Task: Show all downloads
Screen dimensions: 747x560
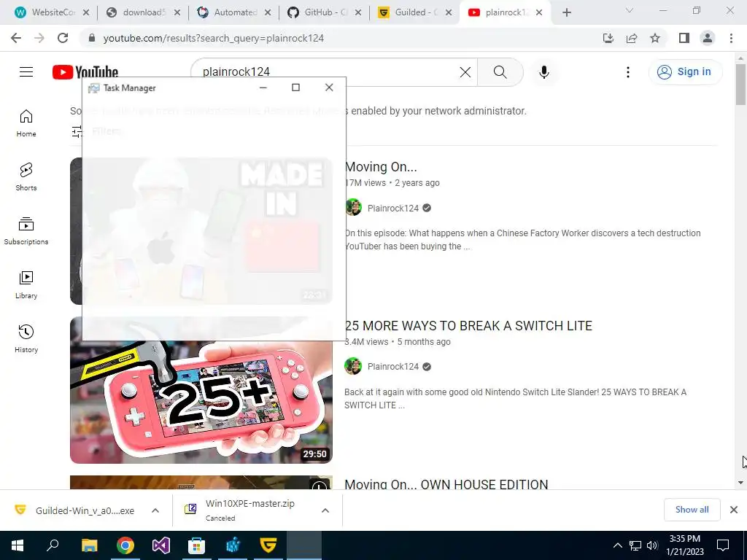Action: click(692, 510)
